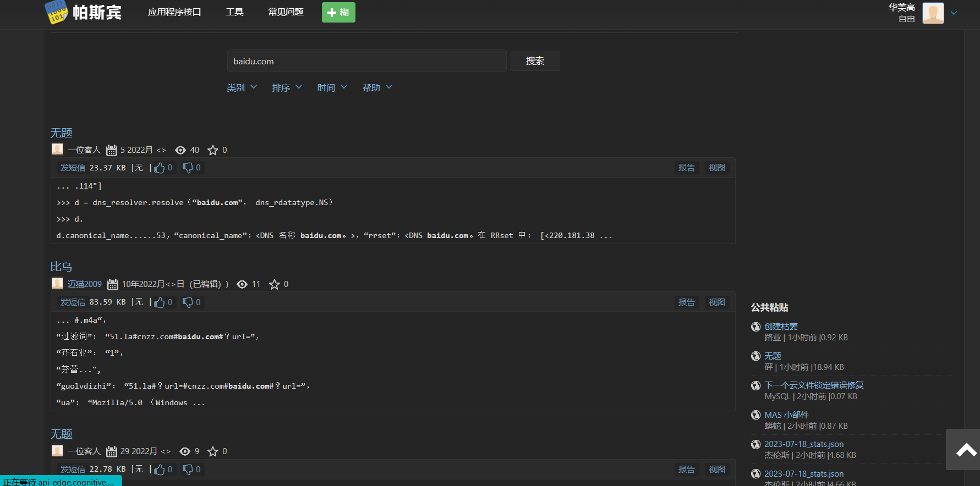Viewport: 980px width, 486px height.
Task: Click guest avatar of 29 2022月 paste
Action: click(x=57, y=451)
